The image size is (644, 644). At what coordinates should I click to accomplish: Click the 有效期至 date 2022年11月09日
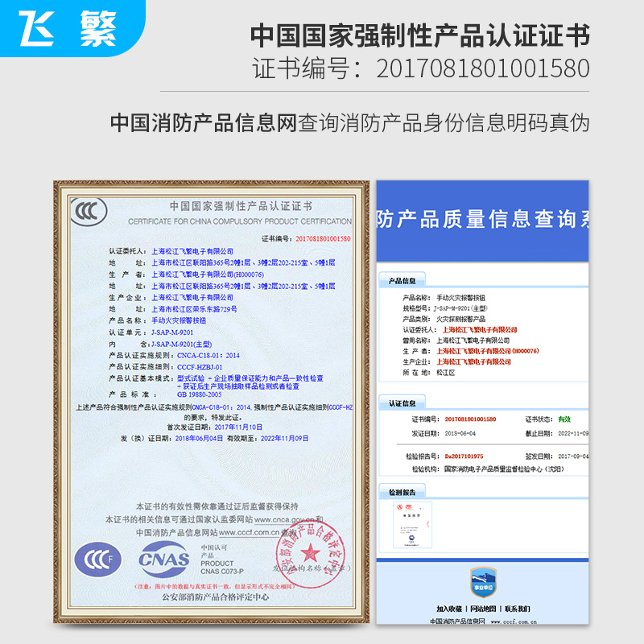pos(285,438)
